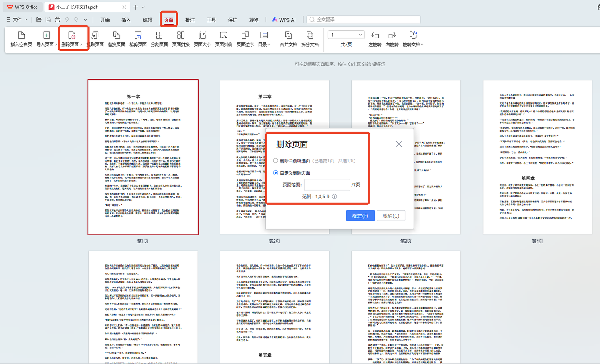The height and width of the screenshot is (364, 600).
Task: Click the info icon beside 范例: 1,3,5-9
Action: point(335,197)
